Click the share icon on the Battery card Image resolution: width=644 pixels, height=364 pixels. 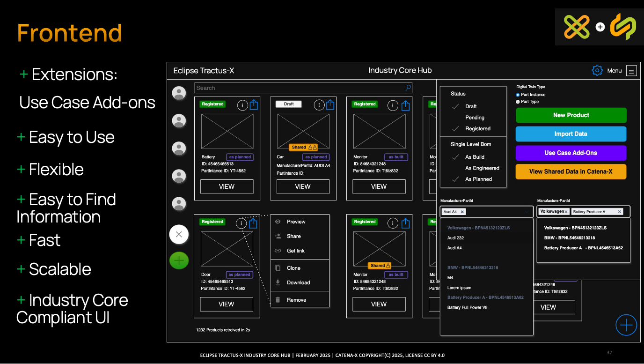254,104
